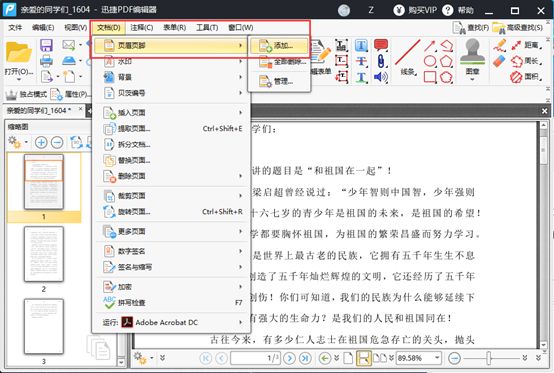Select the blue Typewriter T tool
The height and width of the screenshot is (373, 554).
tap(361, 46)
